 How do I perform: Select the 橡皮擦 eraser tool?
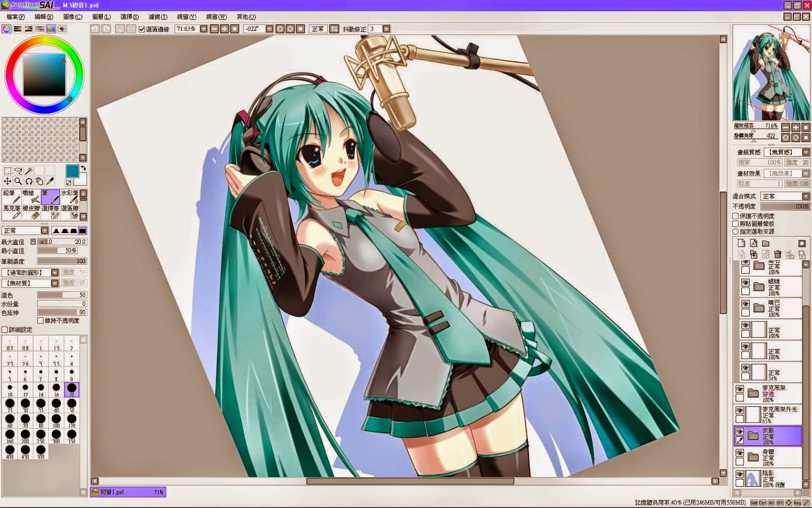[30, 212]
